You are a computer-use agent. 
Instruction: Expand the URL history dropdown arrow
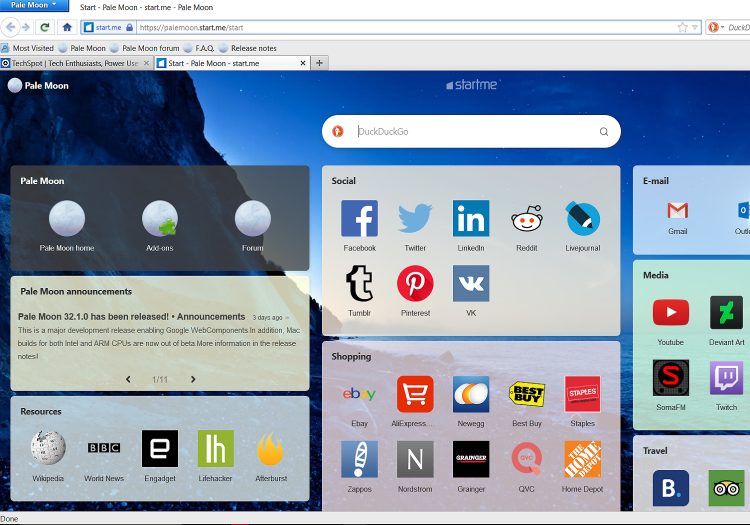(x=695, y=27)
